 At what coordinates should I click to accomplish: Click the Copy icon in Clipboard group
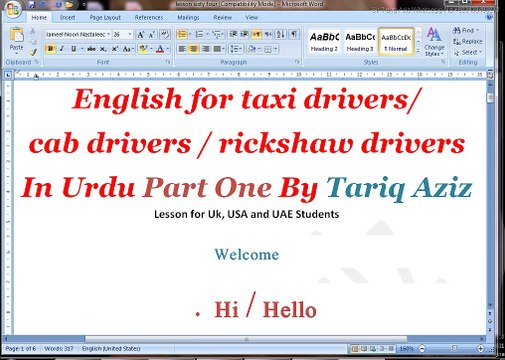(x=33, y=41)
